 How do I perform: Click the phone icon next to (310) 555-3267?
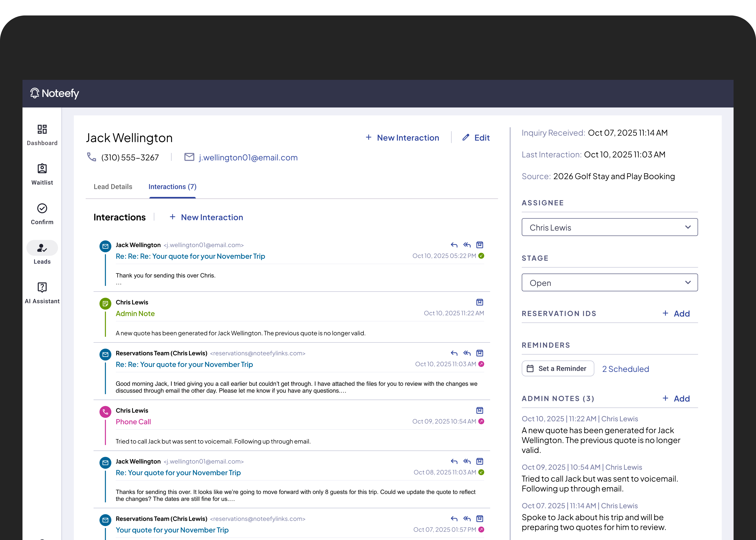click(x=92, y=157)
